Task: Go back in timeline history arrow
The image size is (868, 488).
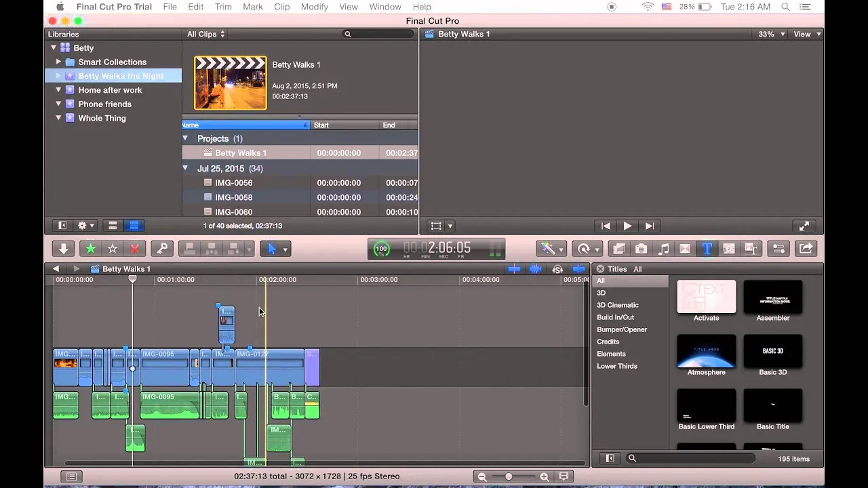Action: point(56,269)
